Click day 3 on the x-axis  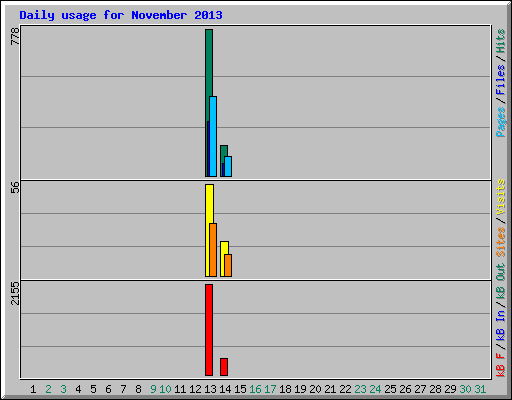(63, 389)
